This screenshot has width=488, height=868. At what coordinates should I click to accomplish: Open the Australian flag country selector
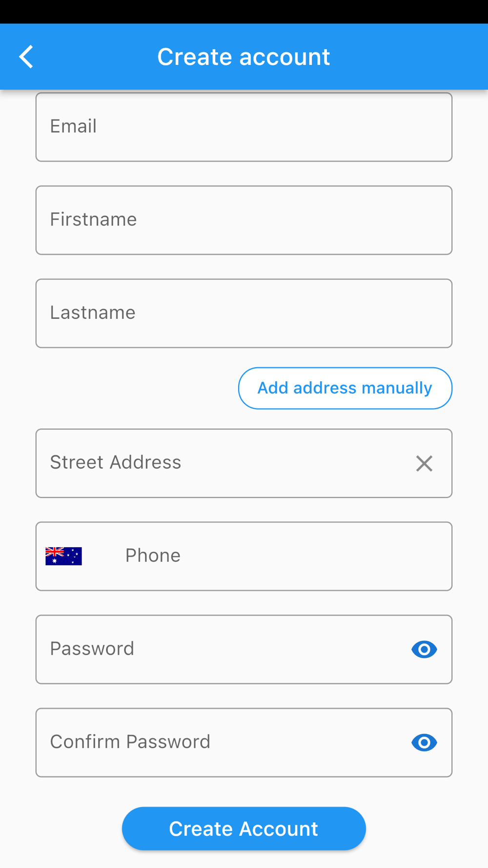pyautogui.click(x=63, y=556)
